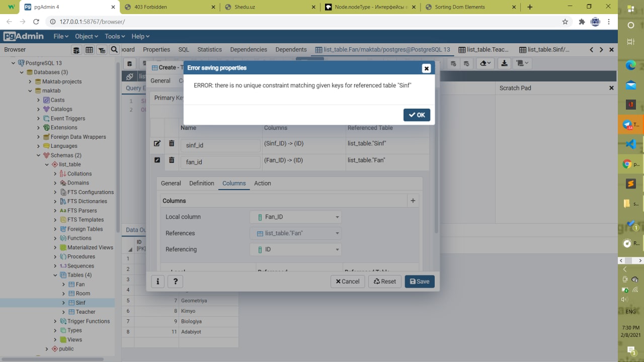
Task: Switch to the Action tab
Action: pos(262,184)
